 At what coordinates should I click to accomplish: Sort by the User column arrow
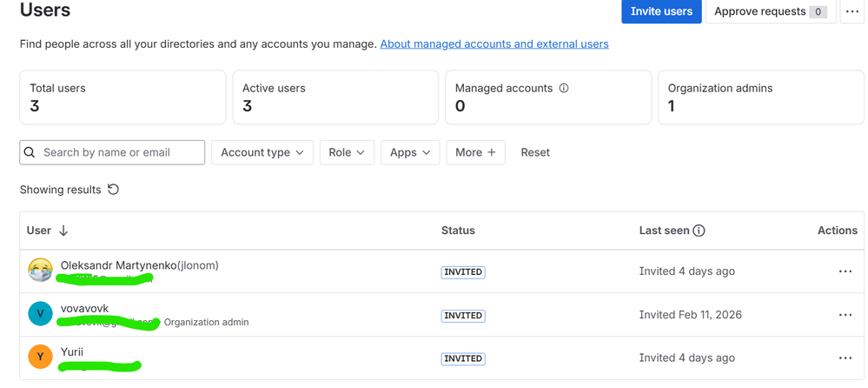[x=63, y=231]
